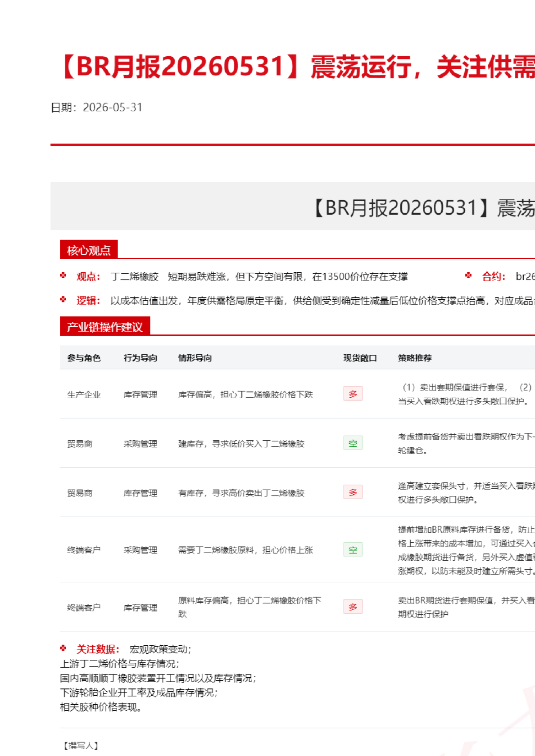Click 贸易商 cell in 有库存 row
Viewport: 535px width, 756px height.
click(x=80, y=493)
